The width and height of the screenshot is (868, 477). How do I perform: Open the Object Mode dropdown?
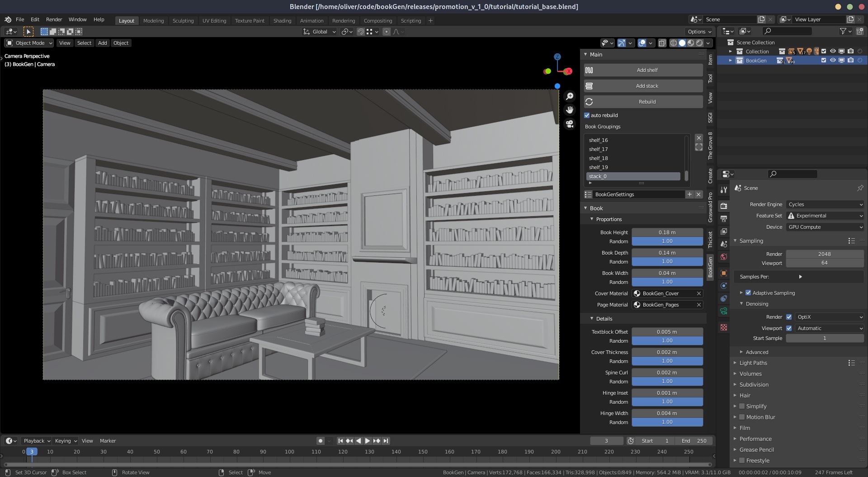point(29,43)
